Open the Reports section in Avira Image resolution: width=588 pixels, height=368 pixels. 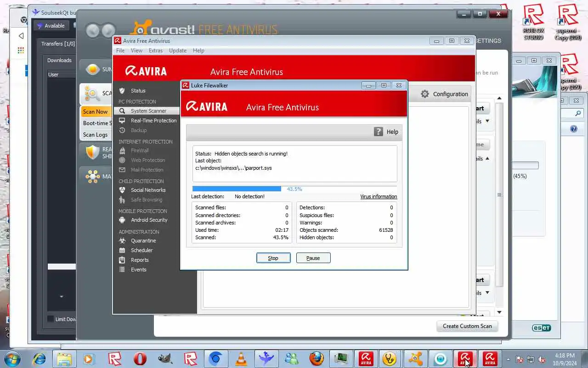pos(140,260)
